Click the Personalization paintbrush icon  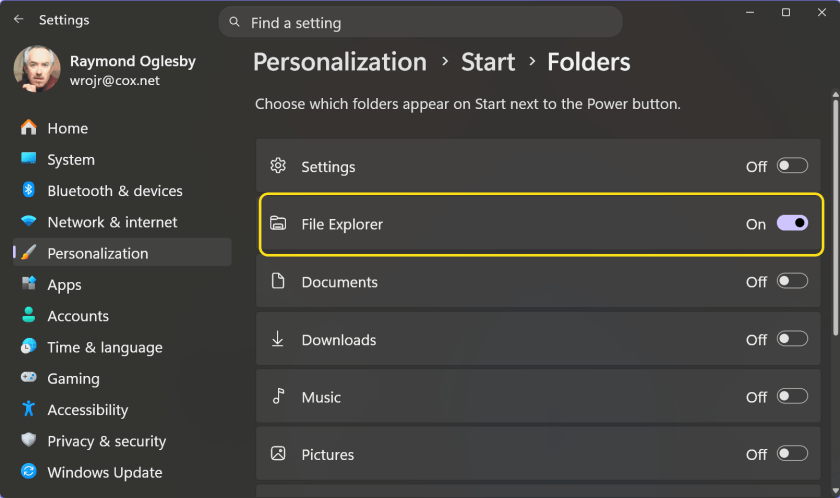click(x=28, y=252)
